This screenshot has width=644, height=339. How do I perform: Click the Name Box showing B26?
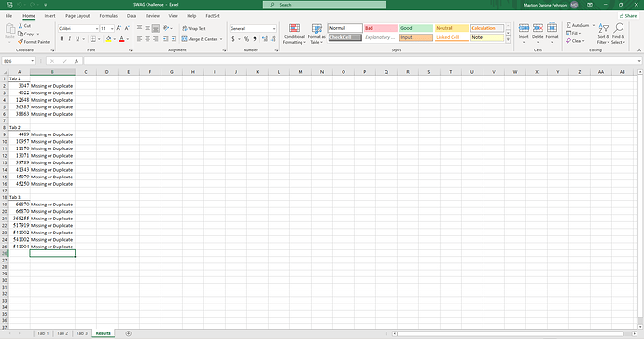[x=19, y=61]
